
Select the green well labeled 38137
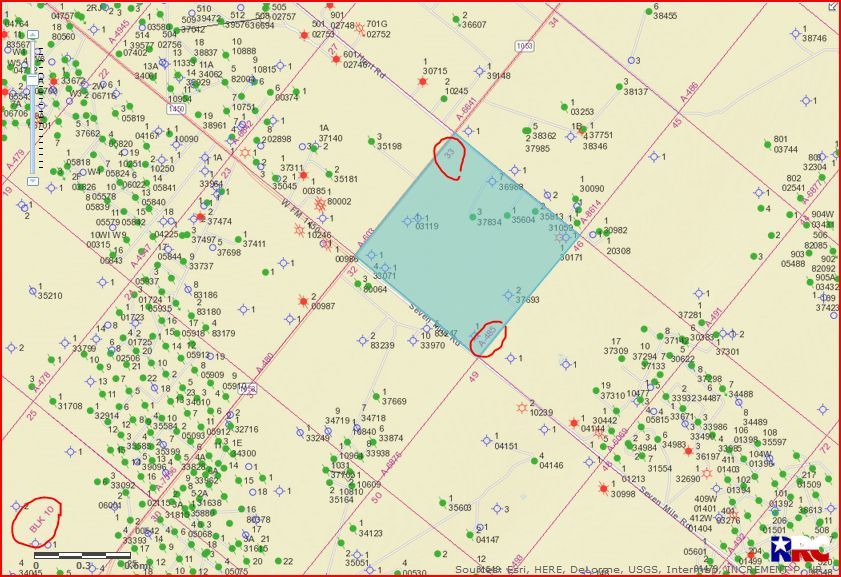(x=618, y=86)
